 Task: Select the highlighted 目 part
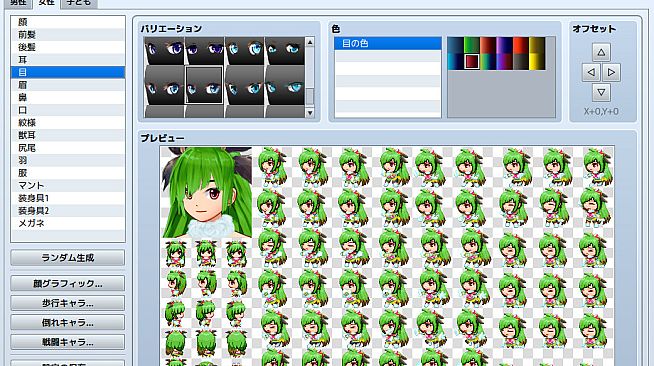[x=68, y=72]
